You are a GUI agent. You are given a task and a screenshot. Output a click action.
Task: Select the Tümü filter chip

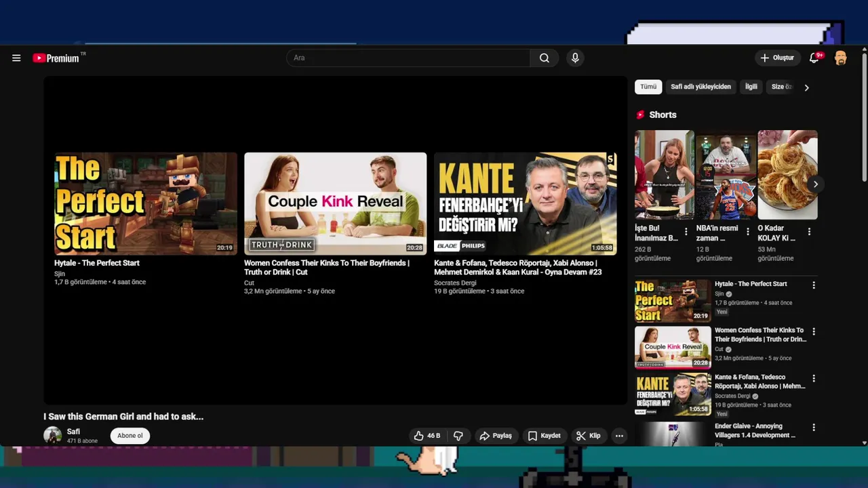[x=648, y=87]
